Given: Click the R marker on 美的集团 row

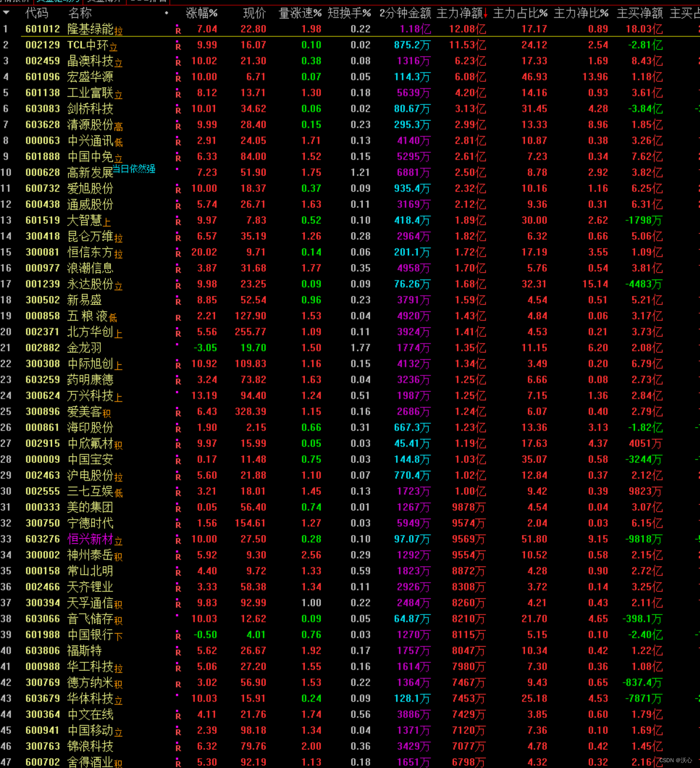Looking at the screenshot, I should [x=178, y=508].
